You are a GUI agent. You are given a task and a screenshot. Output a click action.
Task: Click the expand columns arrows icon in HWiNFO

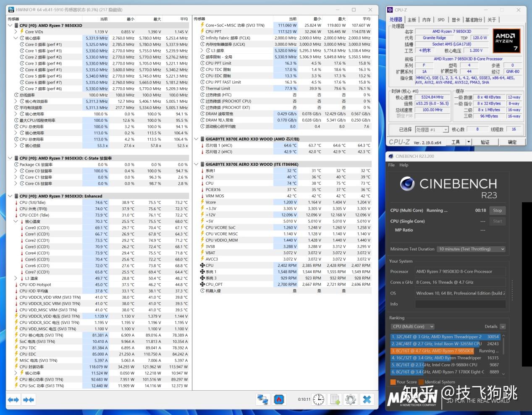click(13, 399)
